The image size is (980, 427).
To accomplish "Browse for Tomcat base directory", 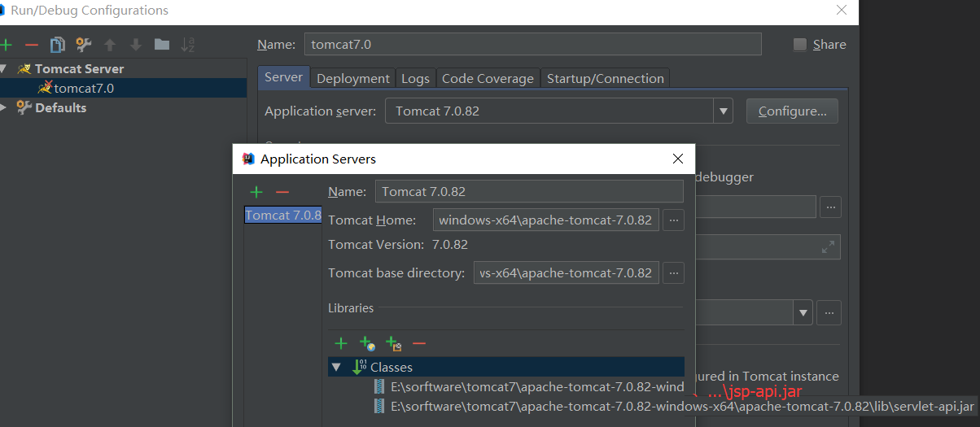I will tap(673, 272).
